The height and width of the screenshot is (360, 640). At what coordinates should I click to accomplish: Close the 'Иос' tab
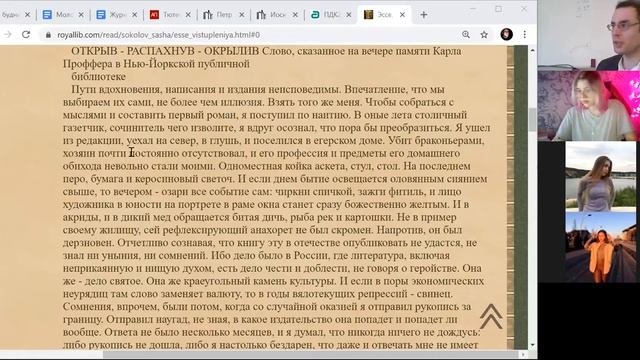[295, 15]
